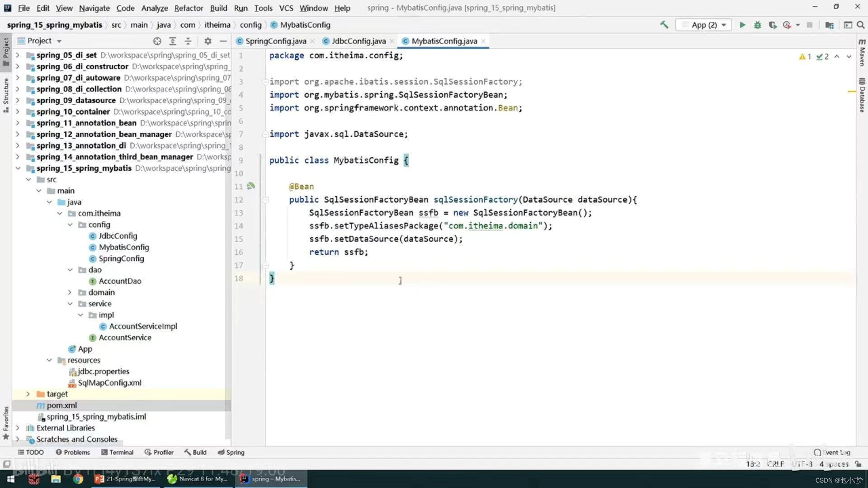The image size is (868, 488).
Task: Toggle imports fold marker at line 3
Action: (265, 82)
